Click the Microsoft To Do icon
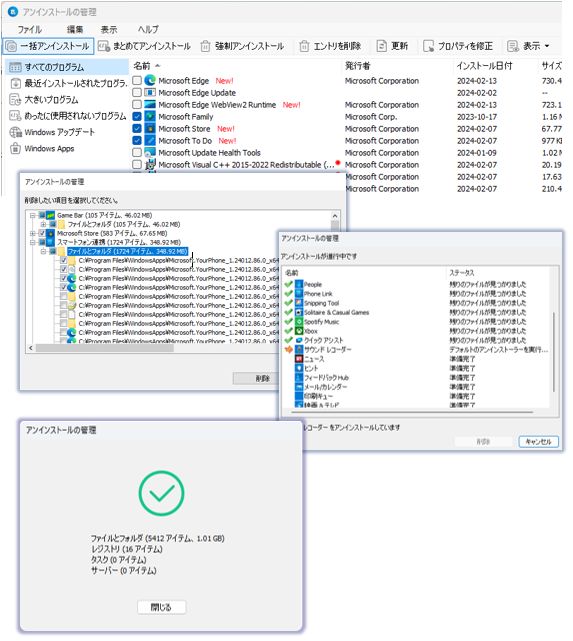Screen dimensions: 573x641 click(x=150, y=141)
